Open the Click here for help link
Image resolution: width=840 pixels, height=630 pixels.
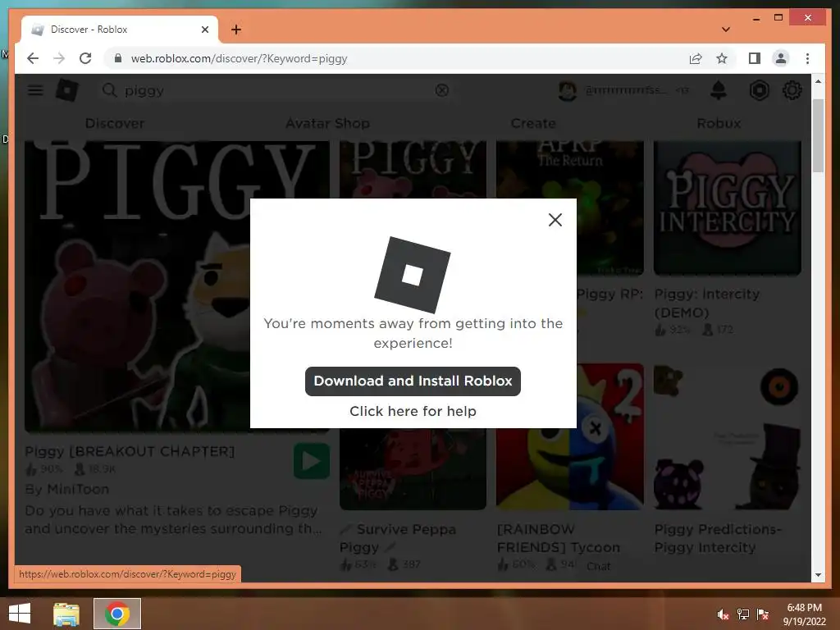[413, 411]
